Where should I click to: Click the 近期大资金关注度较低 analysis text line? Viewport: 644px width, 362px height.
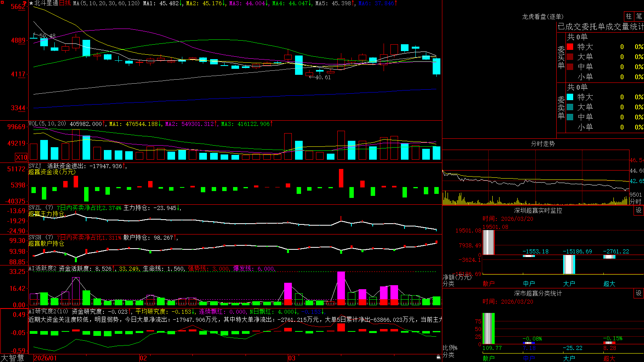coord(235,319)
